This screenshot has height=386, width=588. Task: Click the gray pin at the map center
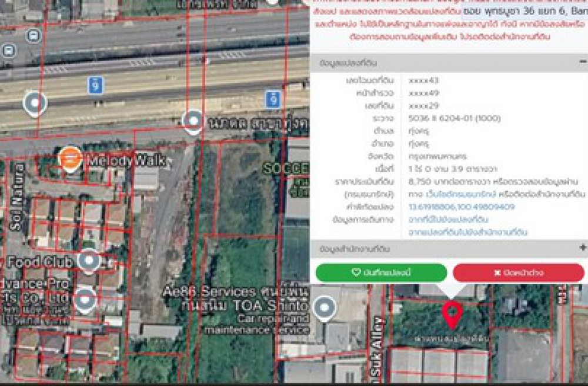tap(193, 121)
